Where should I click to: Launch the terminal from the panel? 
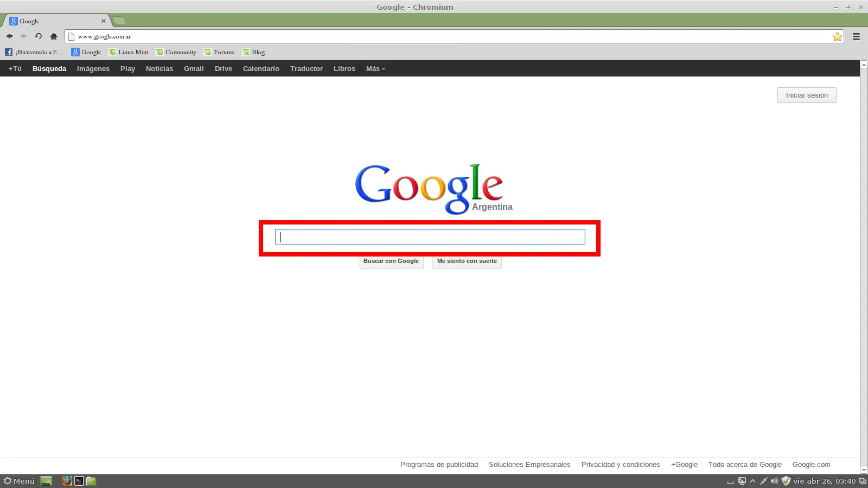point(79,481)
